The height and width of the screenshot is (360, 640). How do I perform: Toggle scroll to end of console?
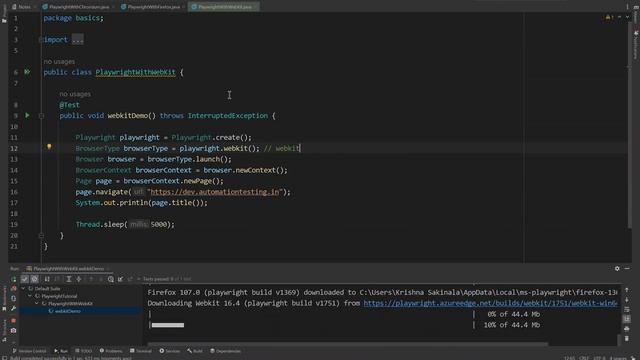pyautogui.click(x=627, y=319)
